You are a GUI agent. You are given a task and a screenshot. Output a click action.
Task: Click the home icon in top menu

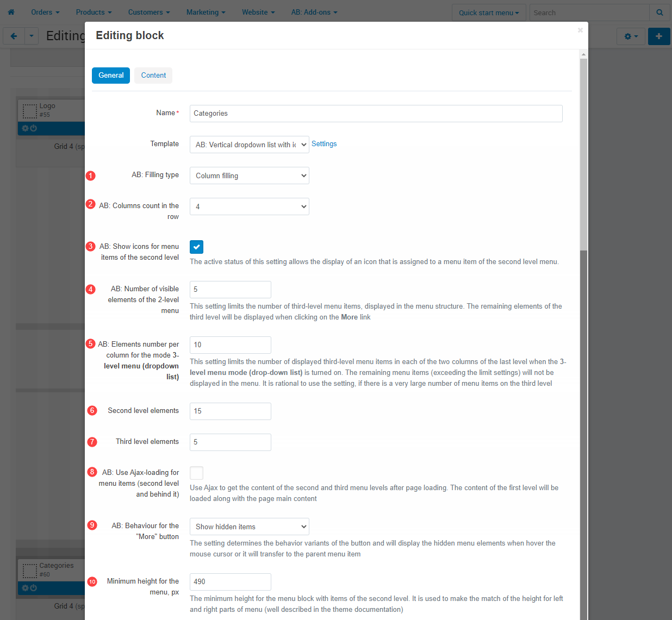pyautogui.click(x=11, y=12)
